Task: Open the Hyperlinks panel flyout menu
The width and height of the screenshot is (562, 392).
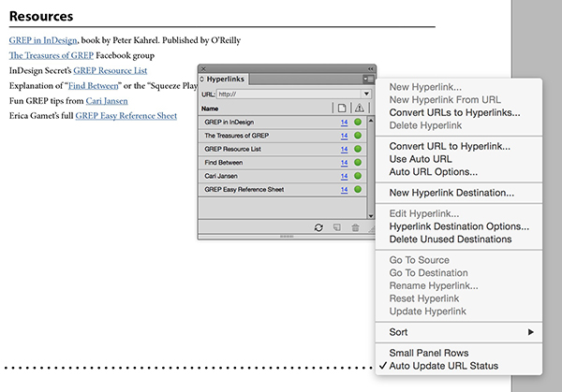Action: pyautogui.click(x=368, y=80)
